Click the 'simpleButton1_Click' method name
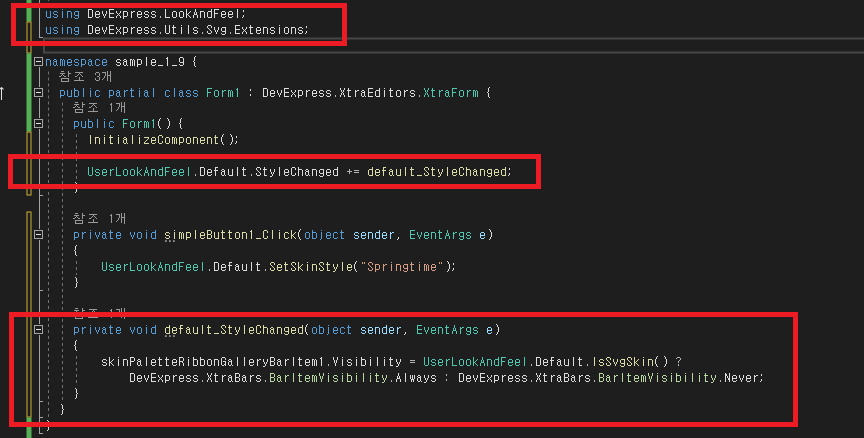 click(x=230, y=235)
